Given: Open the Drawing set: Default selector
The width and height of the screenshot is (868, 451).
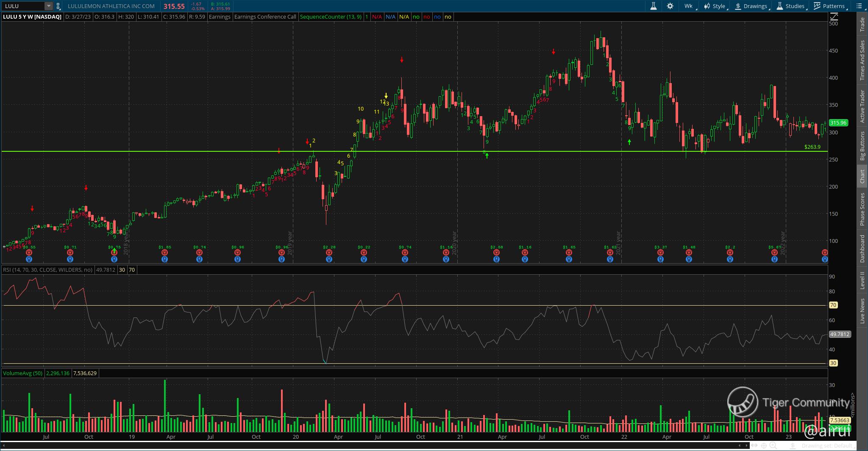Looking at the screenshot, I should pos(829,445).
